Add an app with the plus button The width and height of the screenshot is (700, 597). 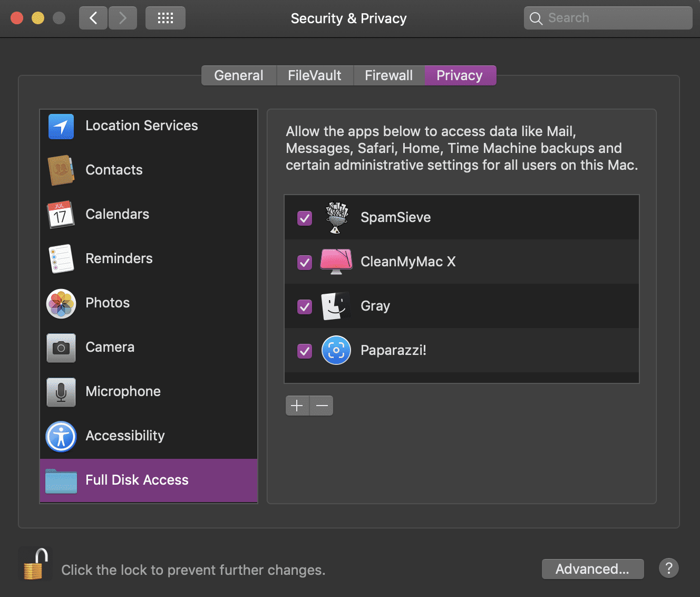click(297, 406)
